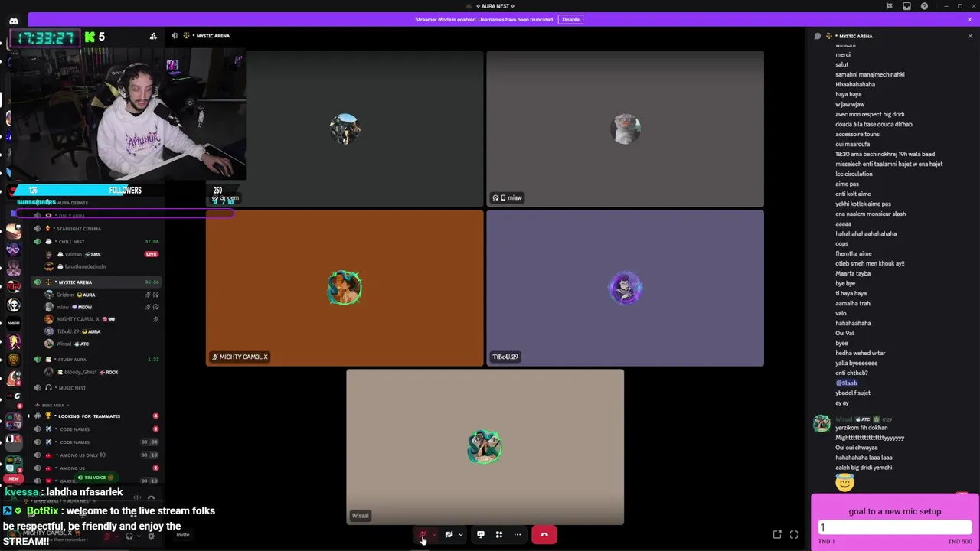Click chat bubble icon in chat header

point(818,36)
